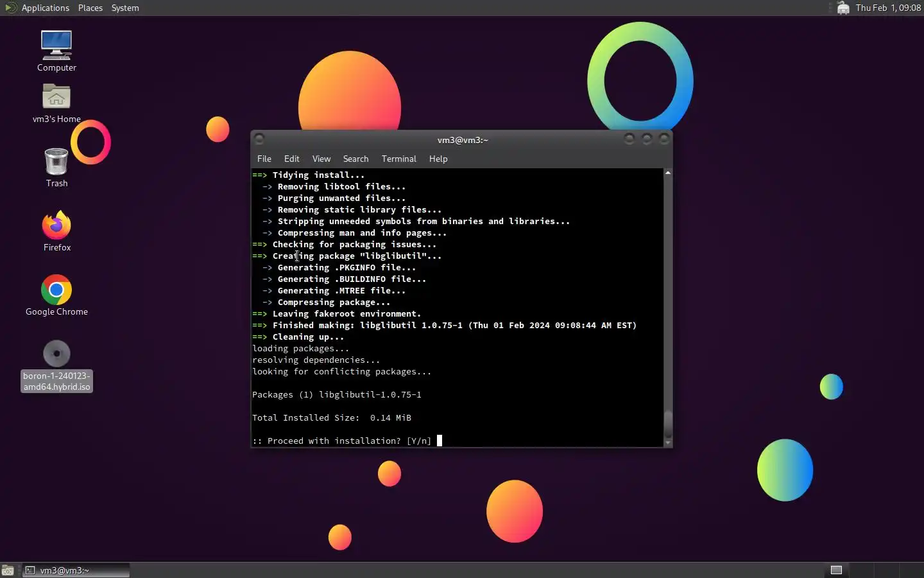Click the terminal scrollbar down arrow
Image resolution: width=924 pixels, height=578 pixels.
668,442
